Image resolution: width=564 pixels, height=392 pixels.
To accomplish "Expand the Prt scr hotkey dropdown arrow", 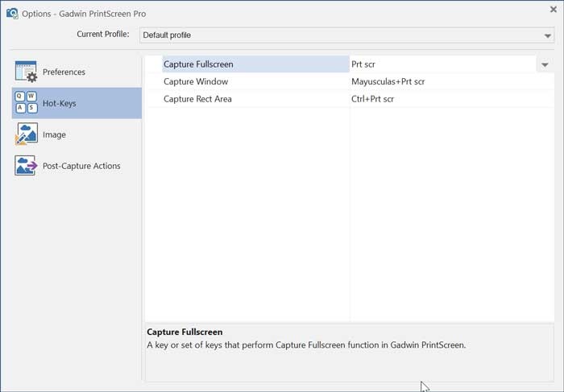I will click(x=545, y=64).
